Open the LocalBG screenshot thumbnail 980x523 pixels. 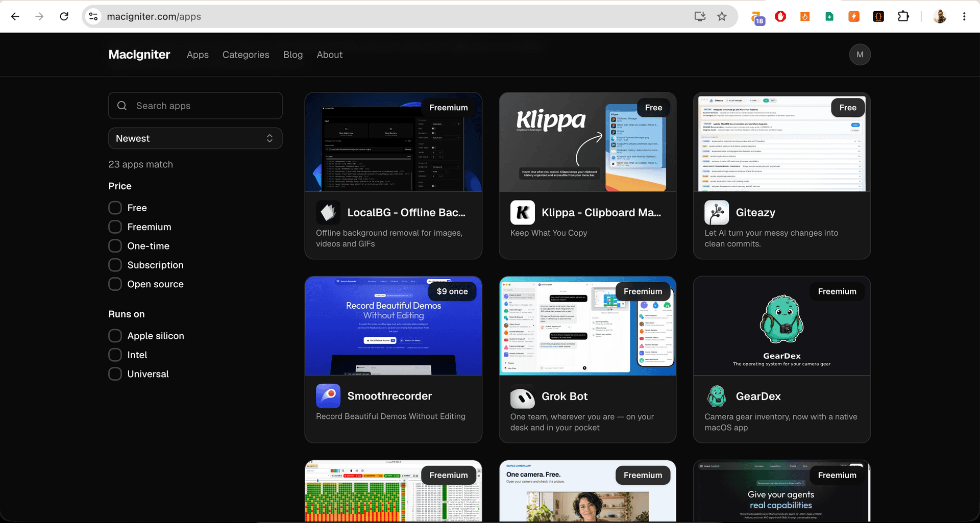tap(394, 142)
